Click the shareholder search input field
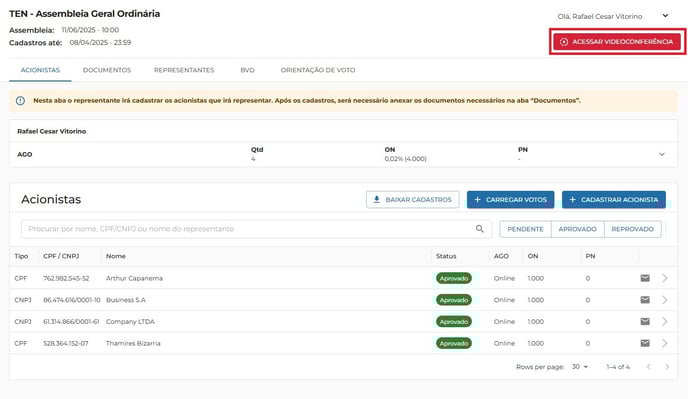 pyautogui.click(x=256, y=229)
